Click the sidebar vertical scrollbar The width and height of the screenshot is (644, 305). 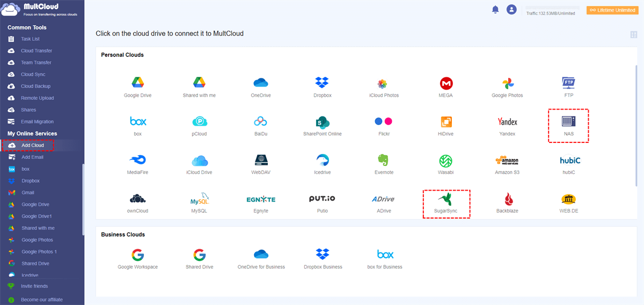click(x=83, y=199)
